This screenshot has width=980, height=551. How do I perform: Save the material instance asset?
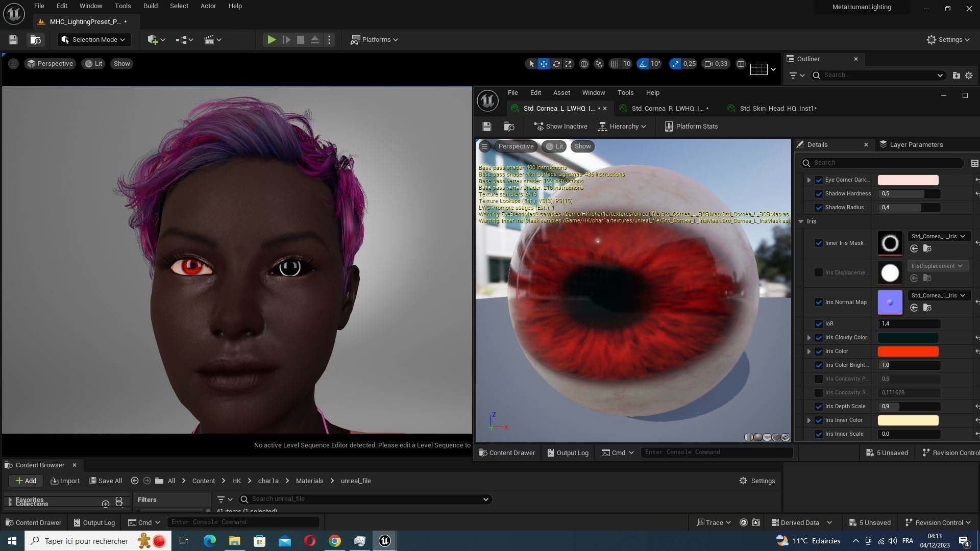[x=486, y=127]
